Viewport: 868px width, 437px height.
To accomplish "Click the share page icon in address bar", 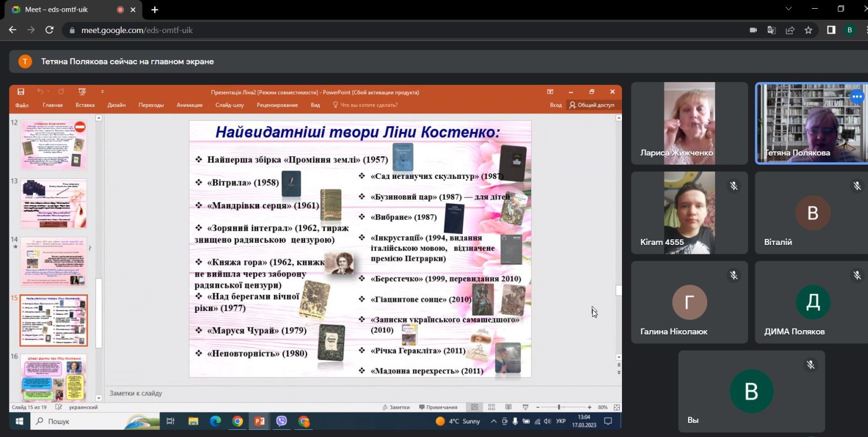I will pyautogui.click(x=790, y=30).
